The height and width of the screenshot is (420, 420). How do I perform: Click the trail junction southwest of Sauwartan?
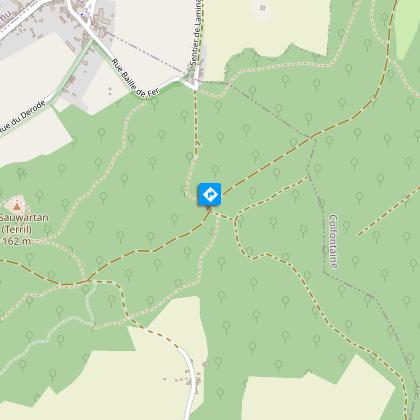pyautogui.click(x=87, y=281)
